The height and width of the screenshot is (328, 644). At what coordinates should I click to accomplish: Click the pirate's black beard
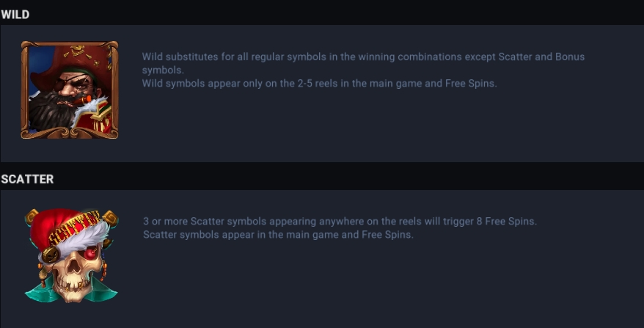(x=51, y=111)
